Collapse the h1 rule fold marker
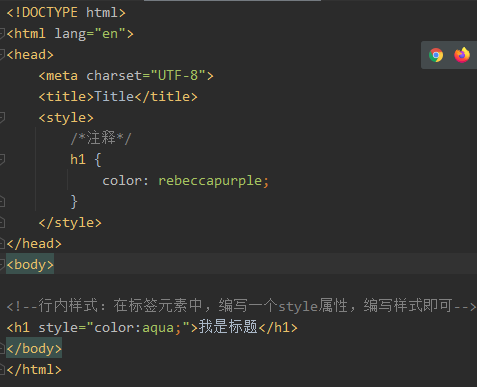The image size is (477, 387). (x=2, y=159)
